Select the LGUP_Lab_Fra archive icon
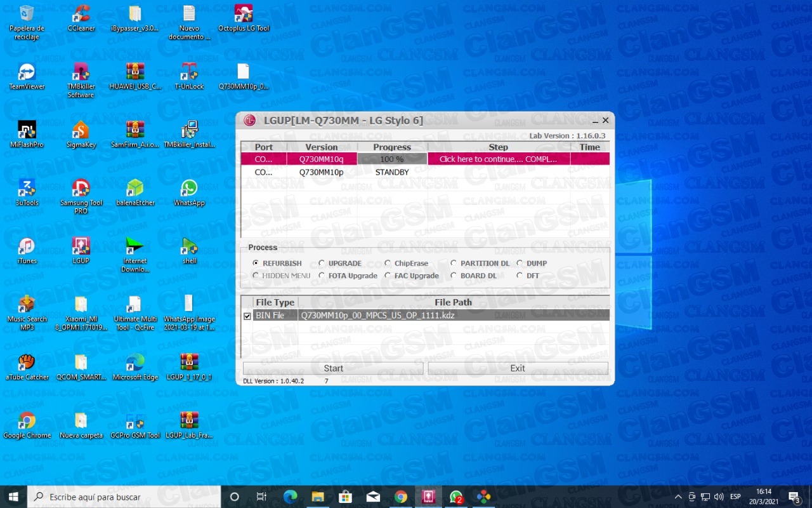Screen dimensions: 812x508 [x=189, y=425]
